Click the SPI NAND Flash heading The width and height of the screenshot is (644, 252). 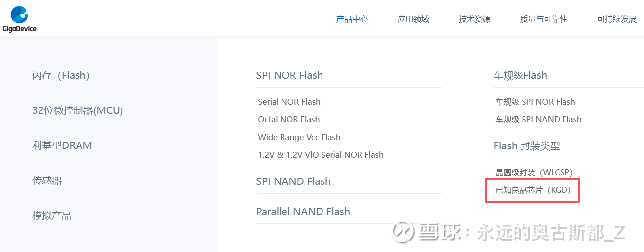tap(293, 181)
